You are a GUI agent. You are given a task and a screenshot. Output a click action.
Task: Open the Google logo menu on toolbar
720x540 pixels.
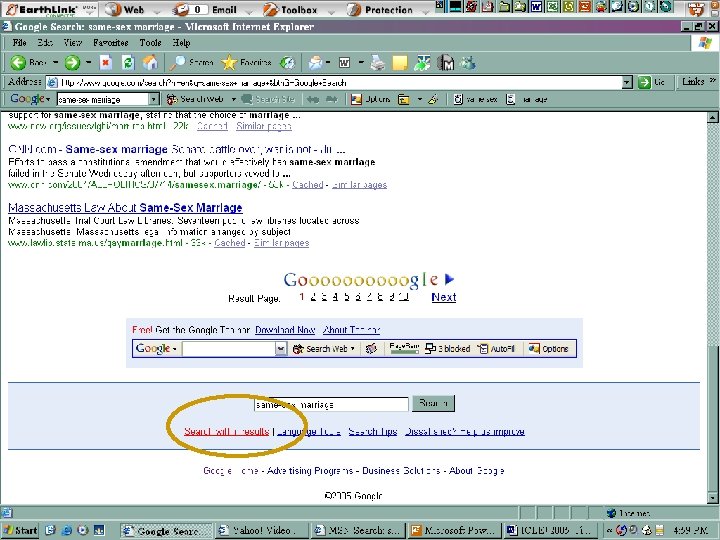tap(30, 99)
